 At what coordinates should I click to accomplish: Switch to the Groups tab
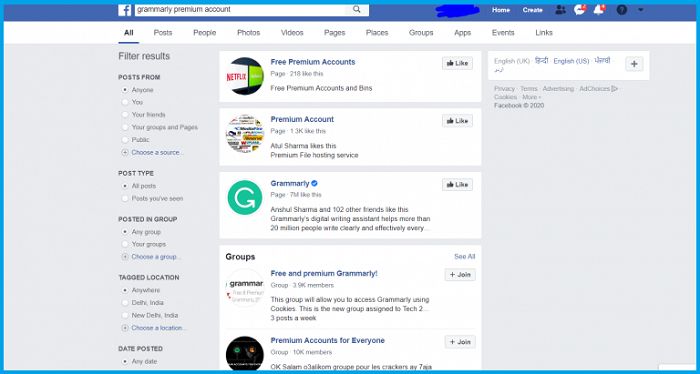[x=421, y=33]
